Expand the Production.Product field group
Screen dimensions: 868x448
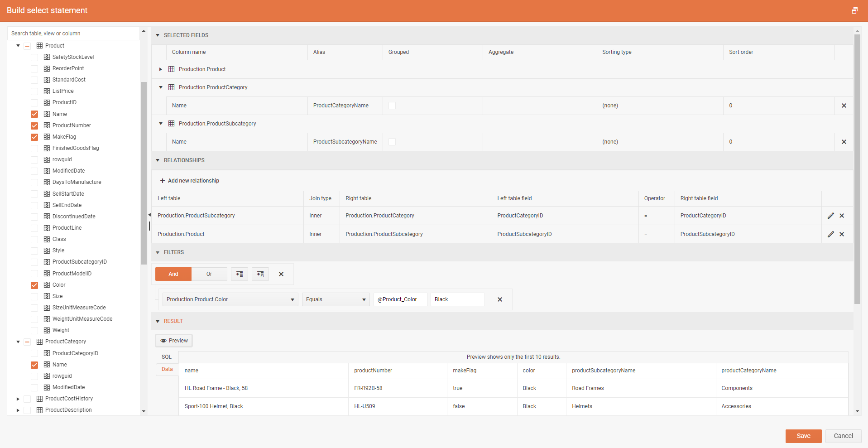160,69
